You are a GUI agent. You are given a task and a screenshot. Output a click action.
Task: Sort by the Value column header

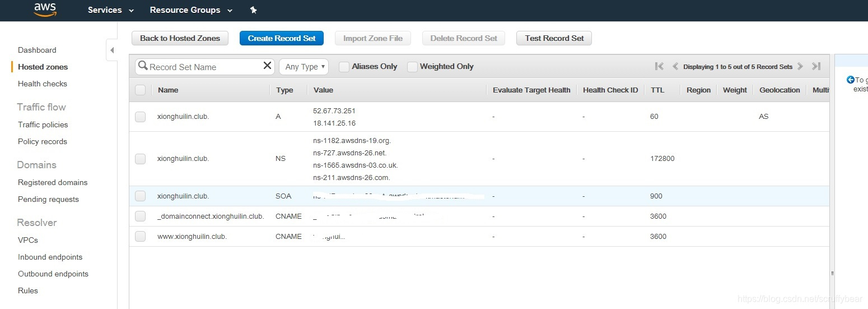323,90
